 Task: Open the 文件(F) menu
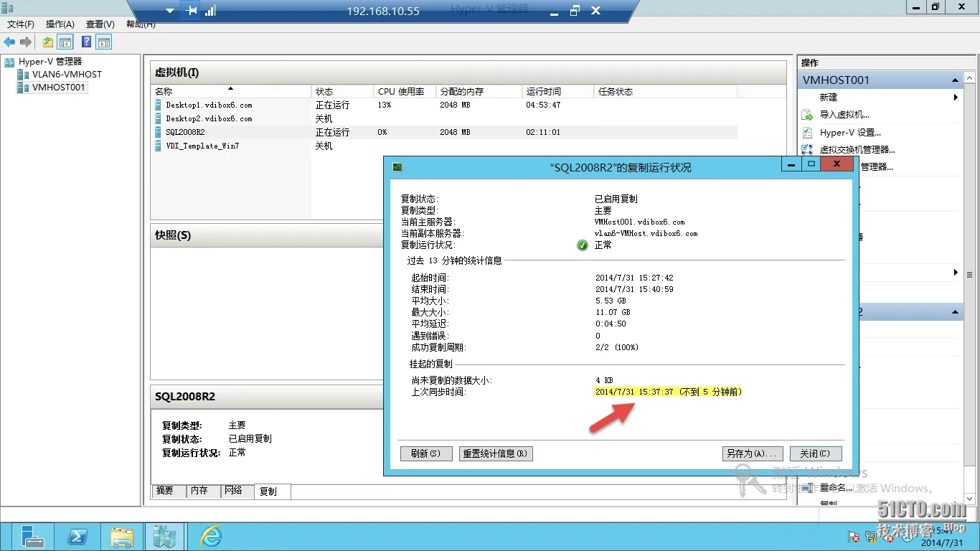pyautogui.click(x=21, y=24)
